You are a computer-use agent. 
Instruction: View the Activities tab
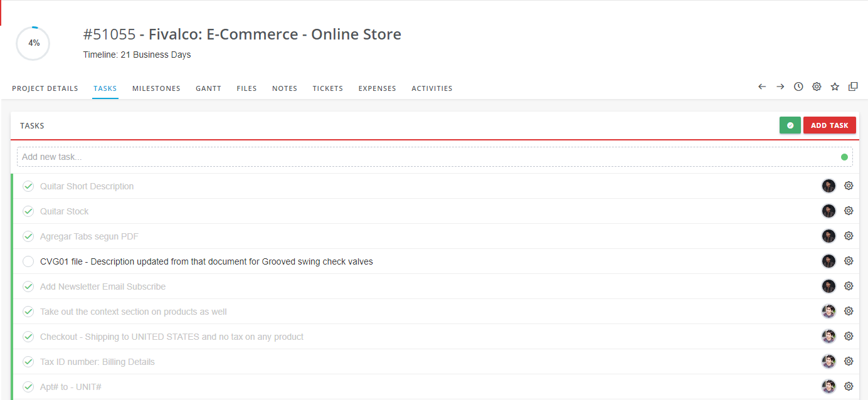[x=432, y=88]
